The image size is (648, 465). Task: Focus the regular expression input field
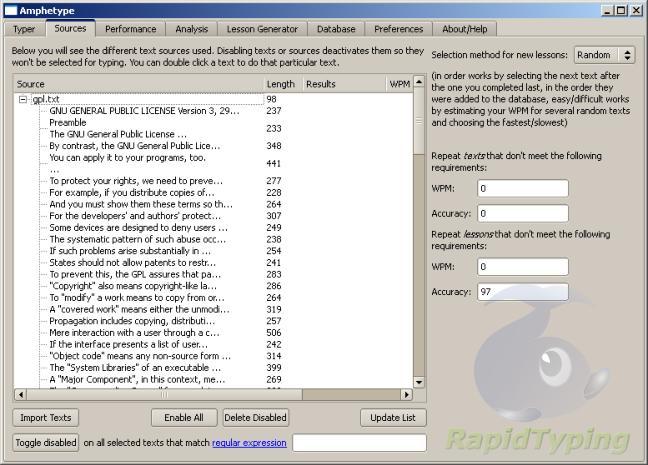point(359,443)
